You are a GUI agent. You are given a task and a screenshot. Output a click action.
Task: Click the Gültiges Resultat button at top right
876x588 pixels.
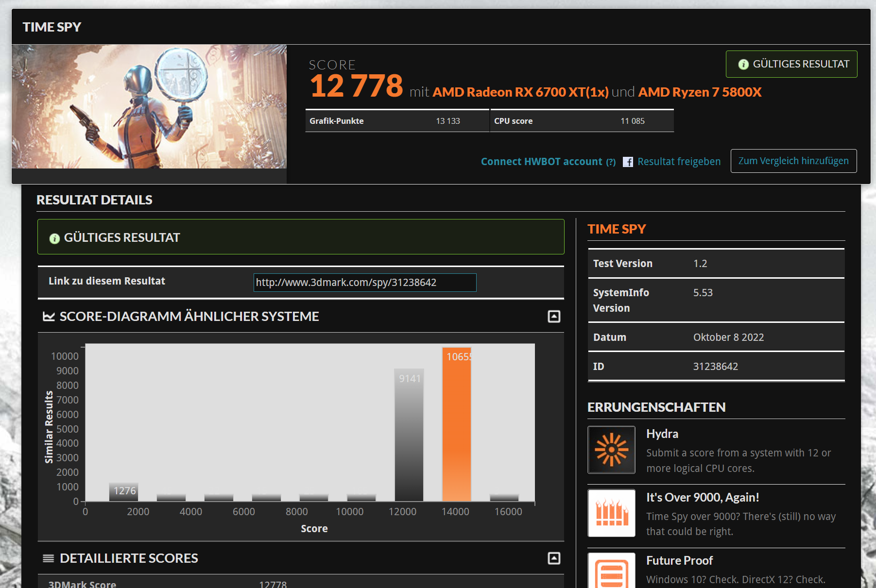coord(791,64)
